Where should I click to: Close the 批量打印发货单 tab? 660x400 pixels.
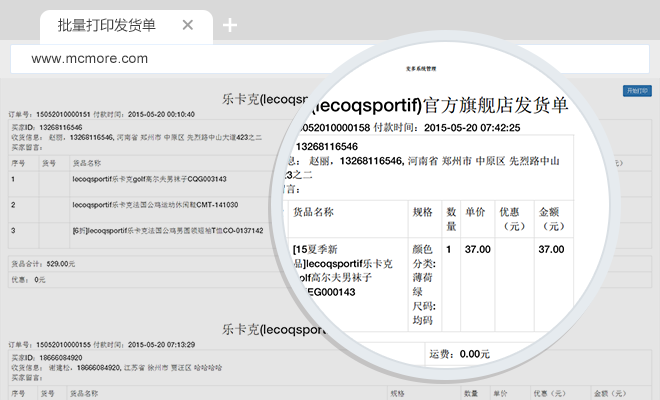(x=187, y=25)
